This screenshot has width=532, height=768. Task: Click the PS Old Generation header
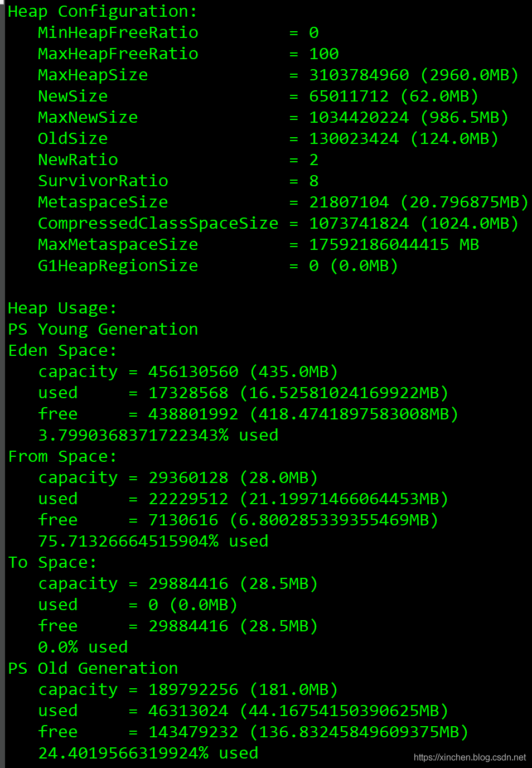[x=93, y=669]
